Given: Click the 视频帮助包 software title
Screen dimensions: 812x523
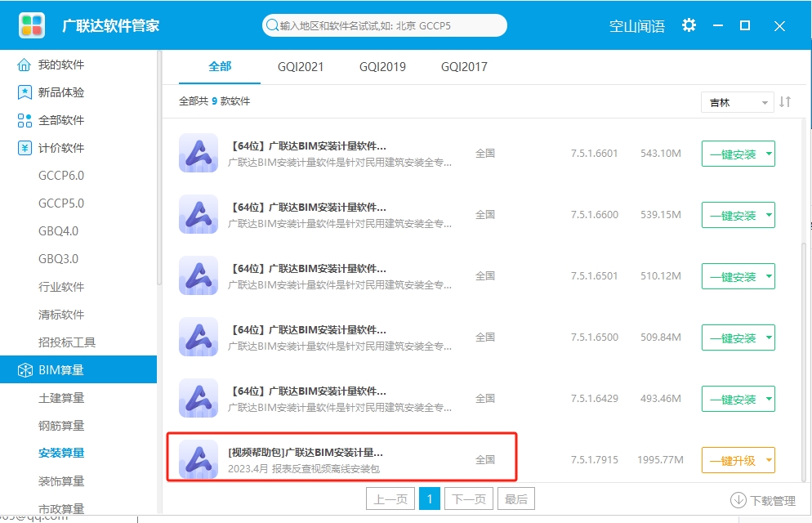Looking at the screenshot, I should click(306, 453).
